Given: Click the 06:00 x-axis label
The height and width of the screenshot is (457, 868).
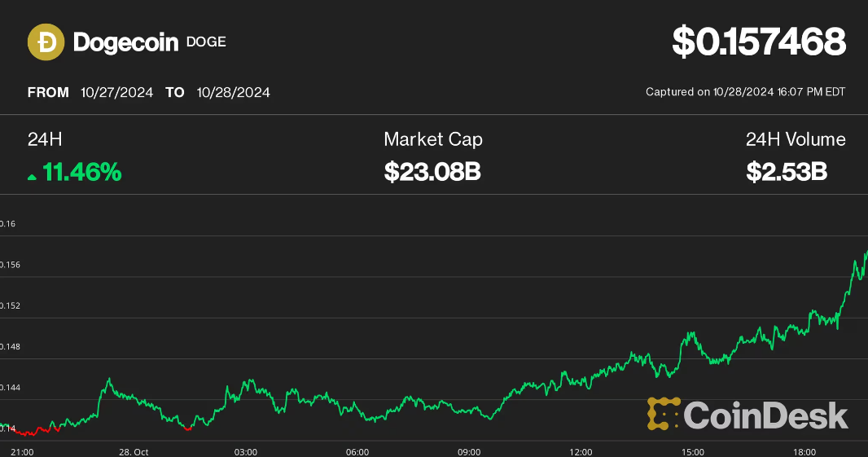Looking at the screenshot, I should (357, 452).
